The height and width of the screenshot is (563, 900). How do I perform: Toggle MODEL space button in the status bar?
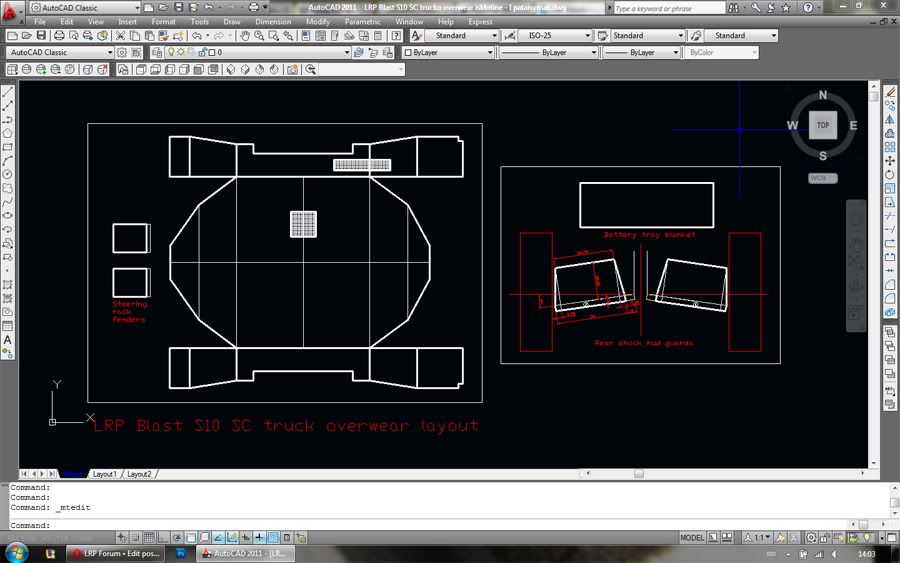coord(692,538)
